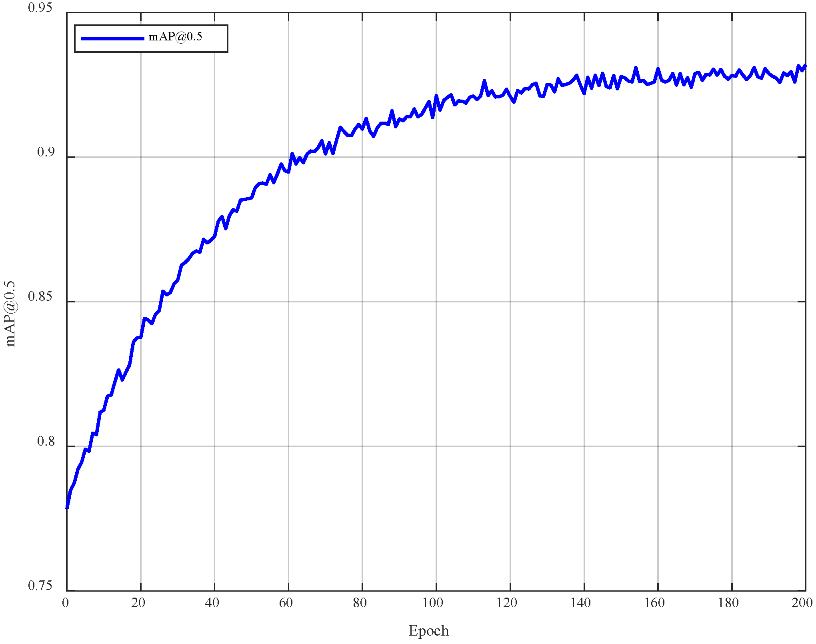The image size is (816, 644).
Task: Click the x-axis tick label 40
Action: [212, 603]
